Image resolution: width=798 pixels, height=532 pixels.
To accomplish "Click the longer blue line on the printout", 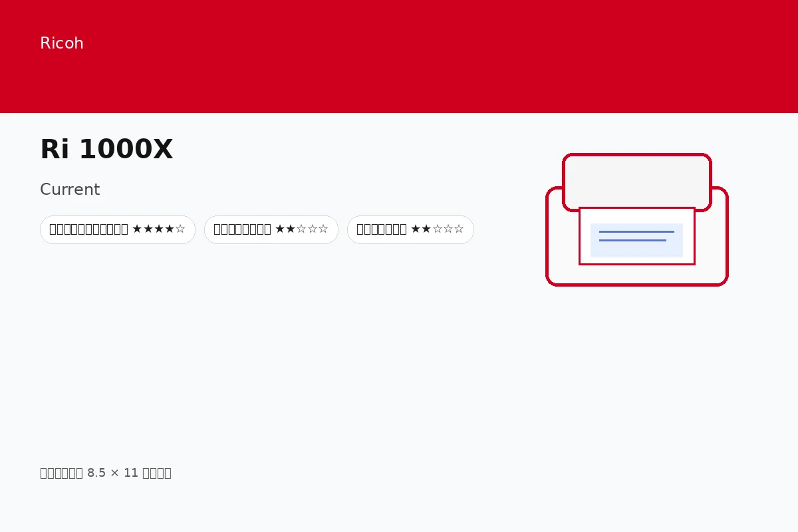I will point(636,231).
